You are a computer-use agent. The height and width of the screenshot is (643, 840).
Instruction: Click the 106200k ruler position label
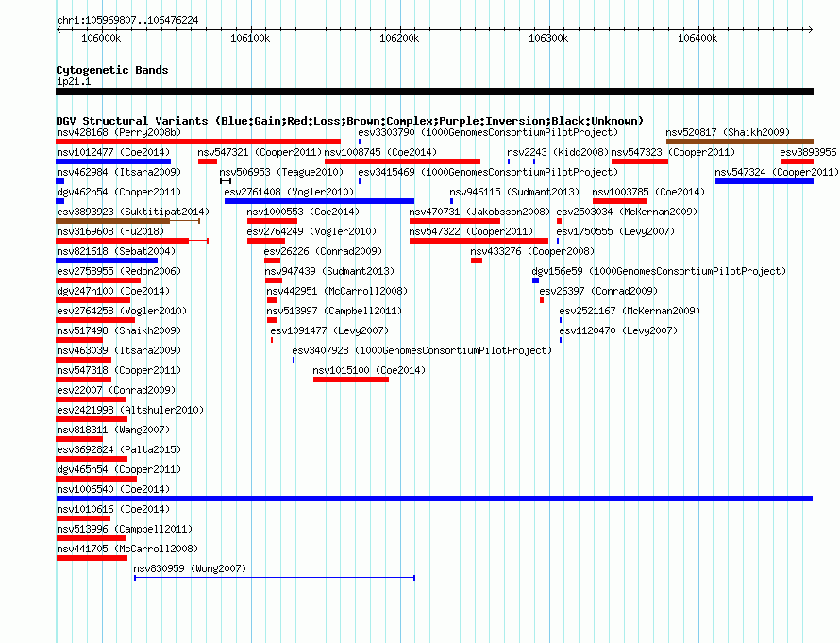click(x=399, y=38)
